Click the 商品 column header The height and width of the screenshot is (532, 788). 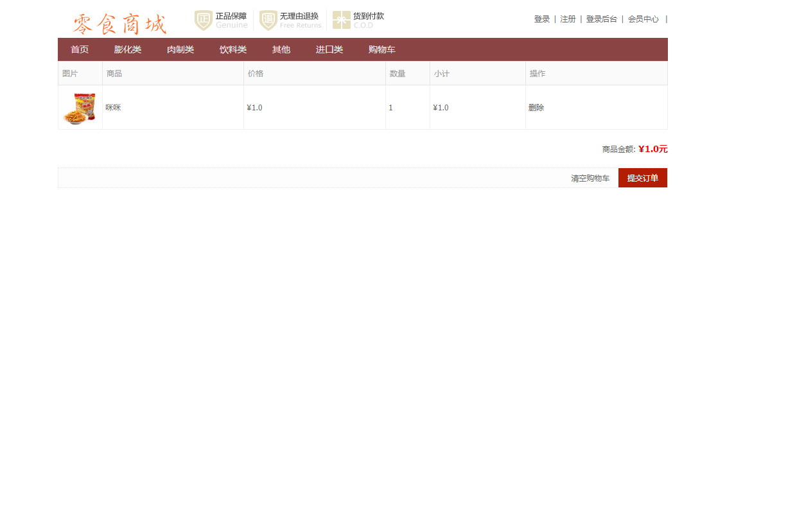click(114, 74)
